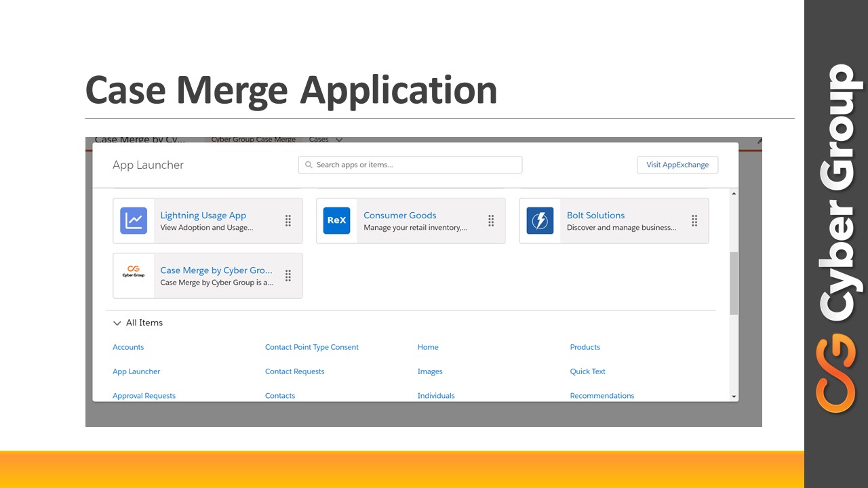Open the Contacts item
868x488 pixels.
tap(280, 395)
